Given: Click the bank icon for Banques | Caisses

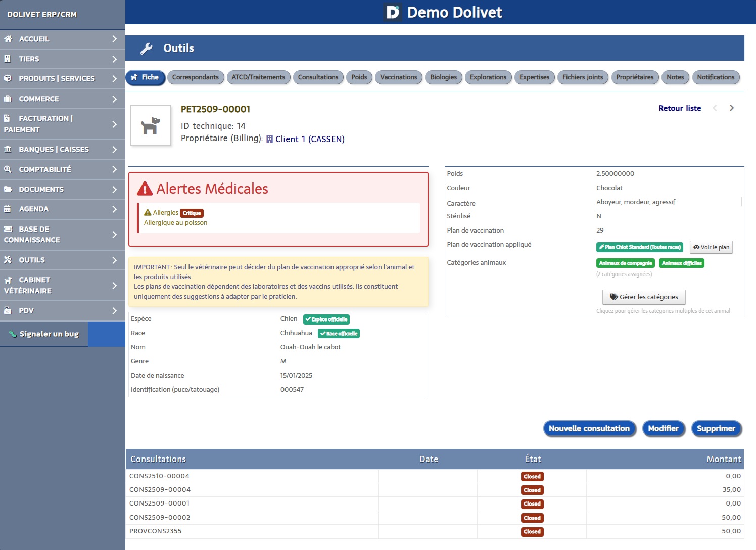Looking at the screenshot, I should [8, 149].
